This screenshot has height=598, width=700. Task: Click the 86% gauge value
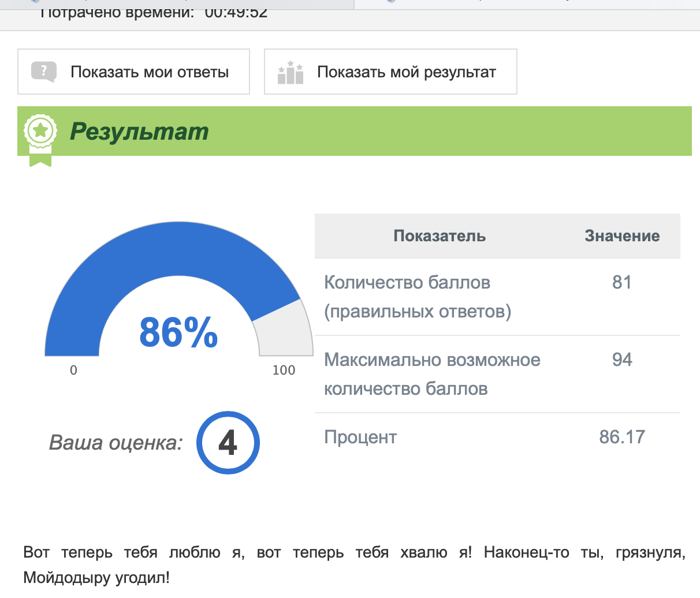pyautogui.click(x=178, y=332)
